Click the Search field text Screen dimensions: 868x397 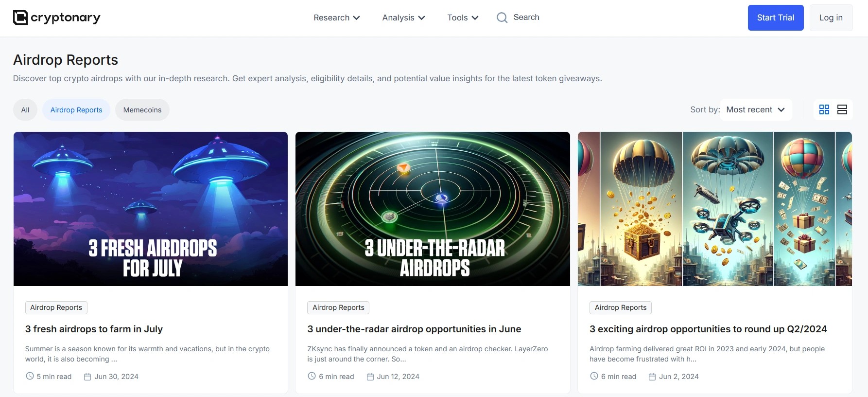coord(526,17)
